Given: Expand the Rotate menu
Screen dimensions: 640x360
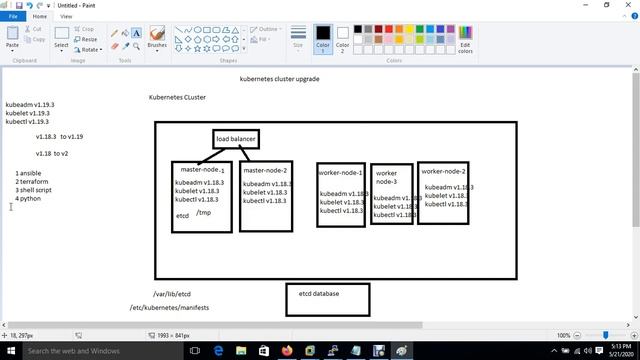Looking at the screenshot, I should (x=88, y=49).
